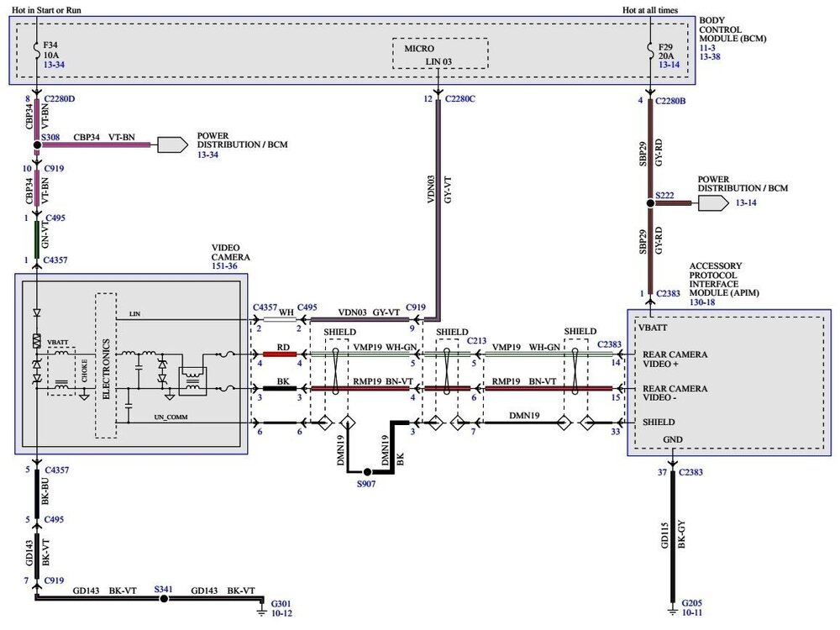Image resolution: width=840 pixels, height=630 pixels.
Task: Open the 10-12 reference below G301
Action: click(x=281, y=615)
